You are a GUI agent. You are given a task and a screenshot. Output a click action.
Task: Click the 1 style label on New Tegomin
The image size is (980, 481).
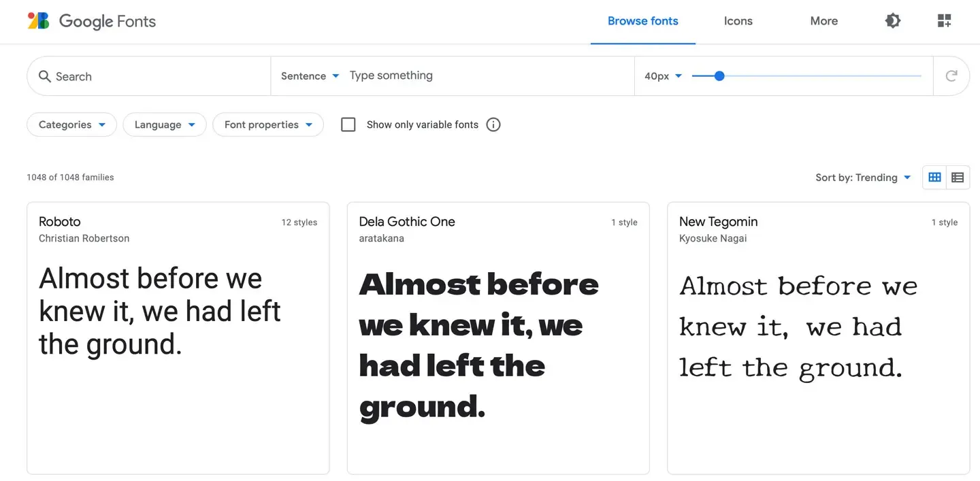(945, 222)
